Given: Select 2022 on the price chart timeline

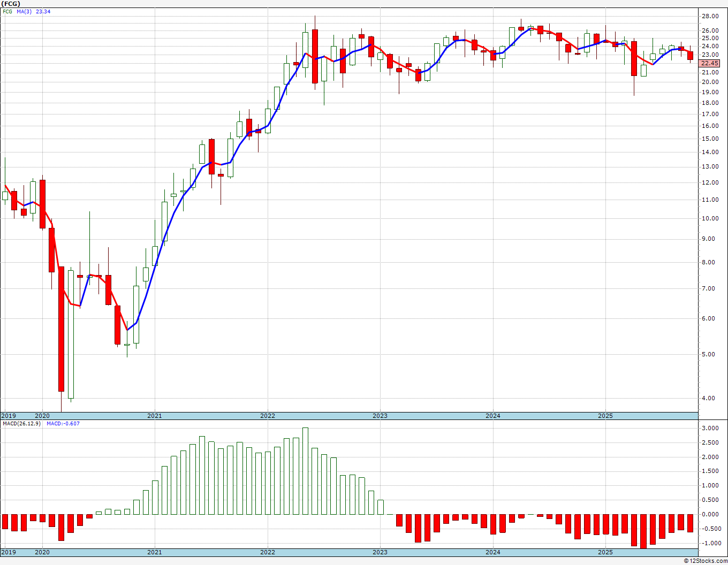Looking at the screenshot, I should [x=267, y=416].
